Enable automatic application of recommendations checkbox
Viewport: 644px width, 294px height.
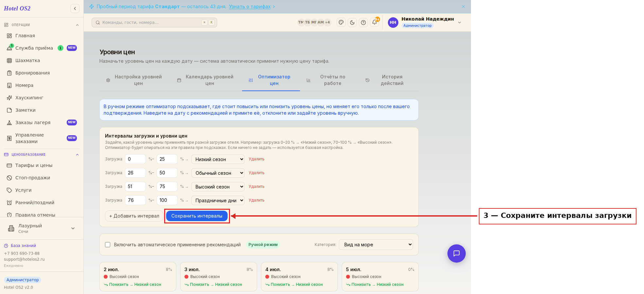[108, 245]
